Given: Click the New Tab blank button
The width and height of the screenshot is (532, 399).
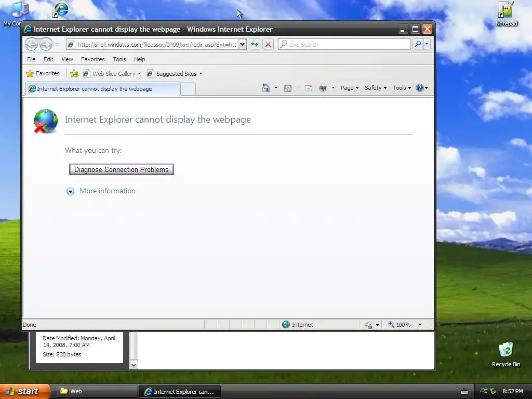Looking at the screenshot, I should tap(188, 89).
